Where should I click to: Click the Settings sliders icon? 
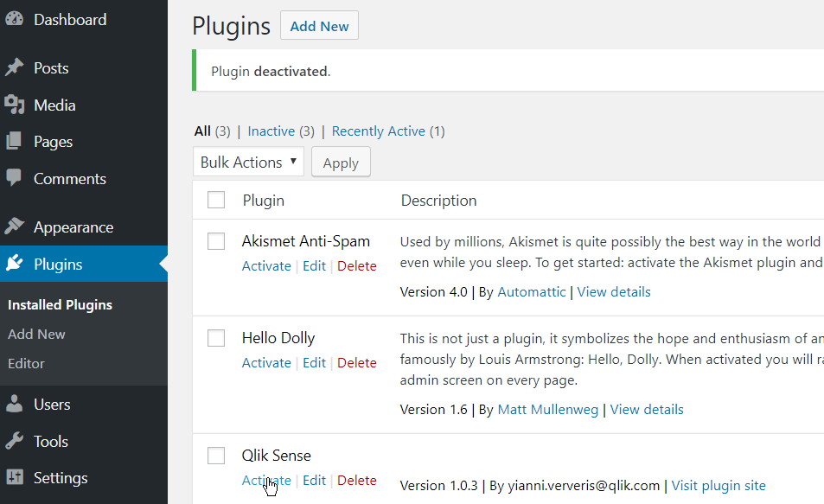pyautogui.click(x=14, y=477)
